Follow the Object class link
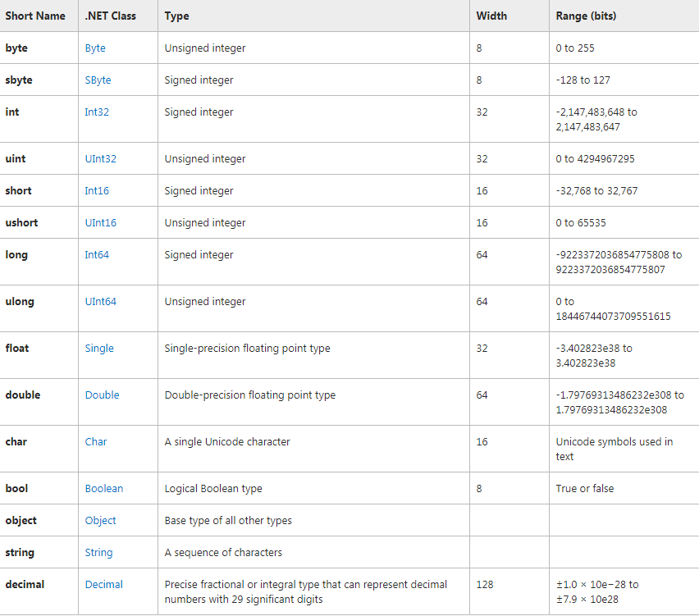This screenshot has width=699, height=616. pyautogui.click(x=100, y=521)
